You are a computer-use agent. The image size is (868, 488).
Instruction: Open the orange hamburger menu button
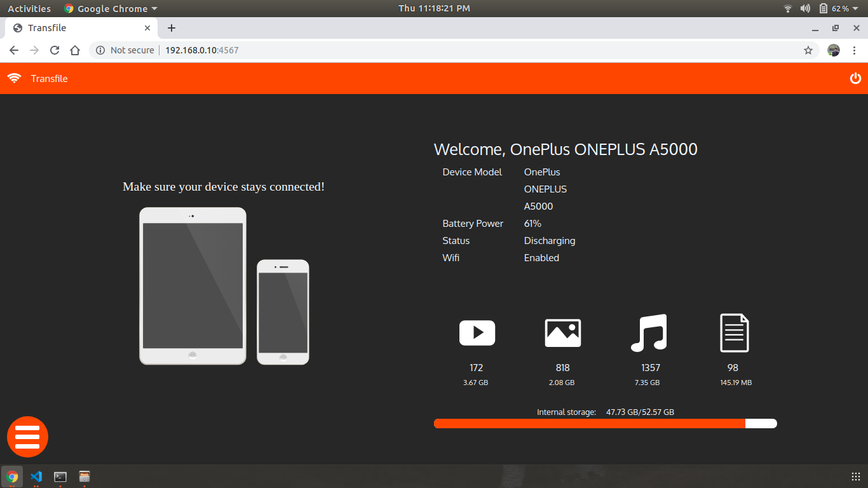point(27,437)
